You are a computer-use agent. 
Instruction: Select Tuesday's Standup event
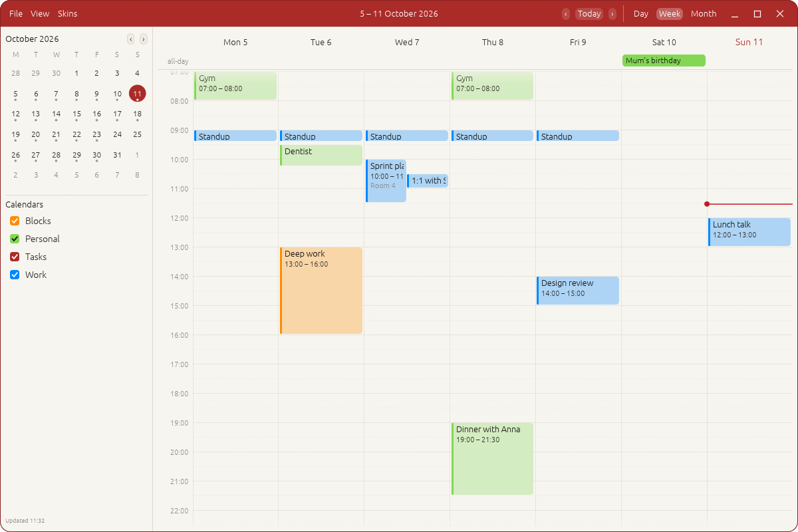[x=321, y=136]
